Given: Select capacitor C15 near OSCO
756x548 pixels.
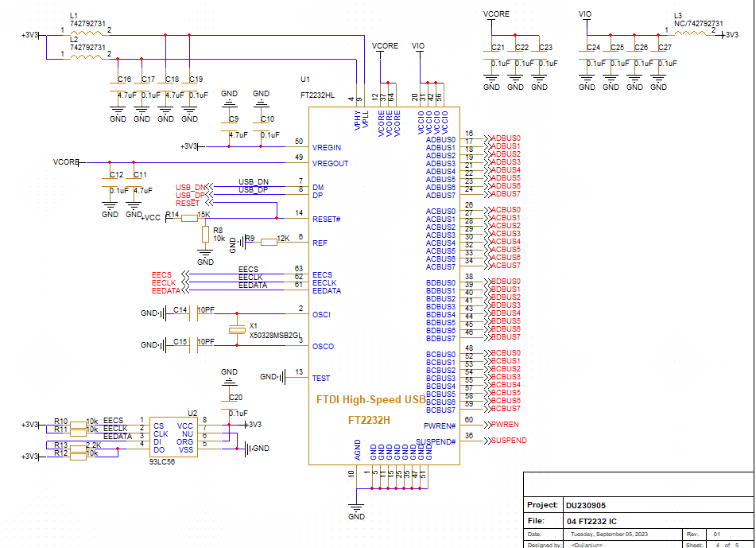Looking at the screenshot, I should (194, 346).
